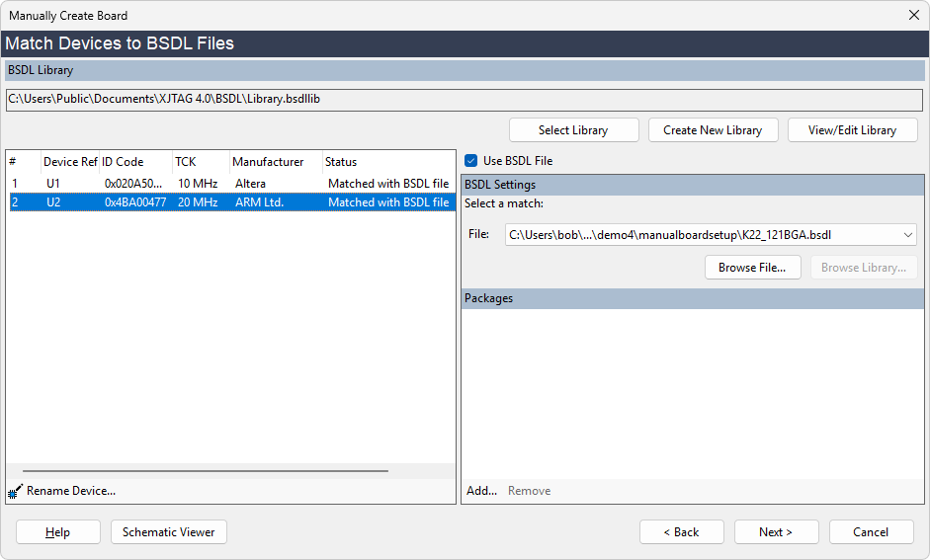The width and height of the screenshot is (930, 560).
Task: Click Create New Library button
Action: pos(713,130)
